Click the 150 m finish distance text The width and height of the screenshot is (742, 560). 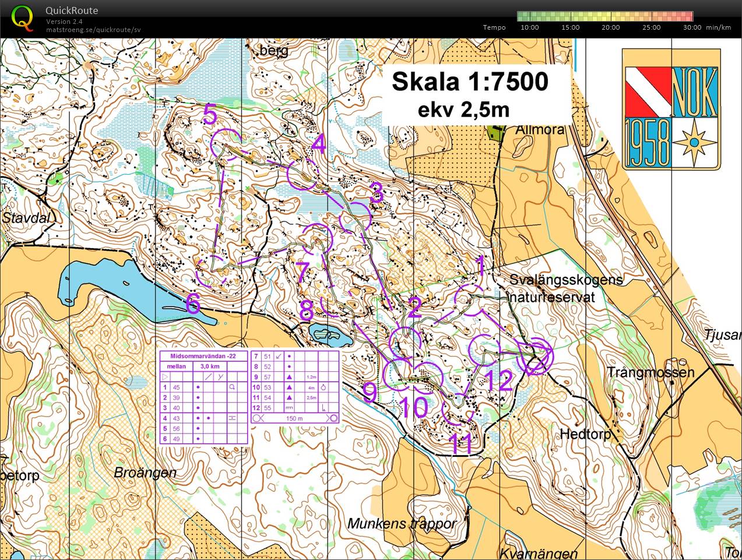294,418
